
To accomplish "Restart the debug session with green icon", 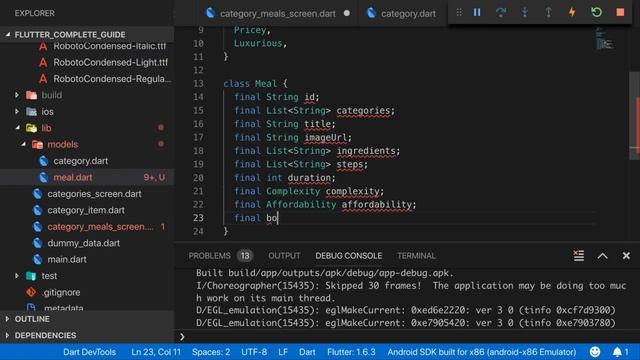I will click(x=596, y=12).
